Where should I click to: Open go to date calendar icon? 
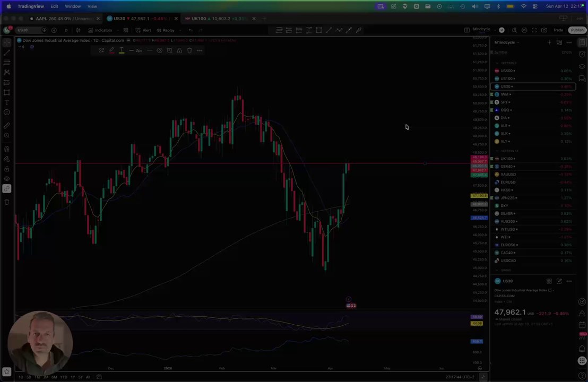tap(99, 377)
